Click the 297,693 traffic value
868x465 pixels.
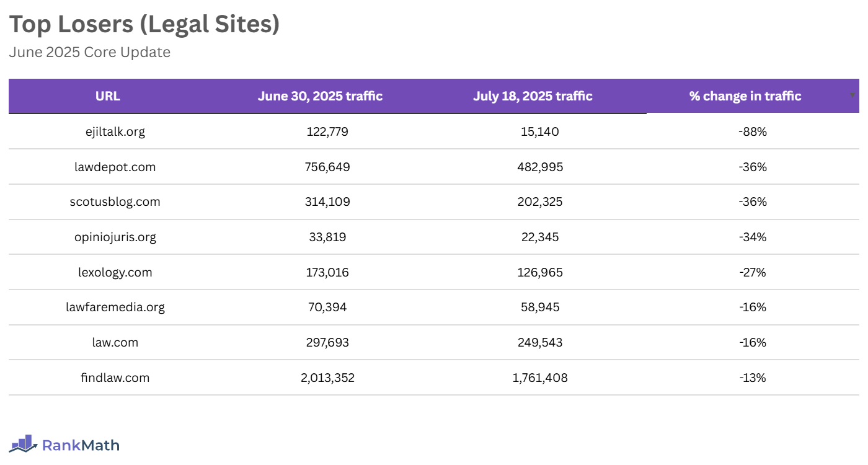click(327, 342)
